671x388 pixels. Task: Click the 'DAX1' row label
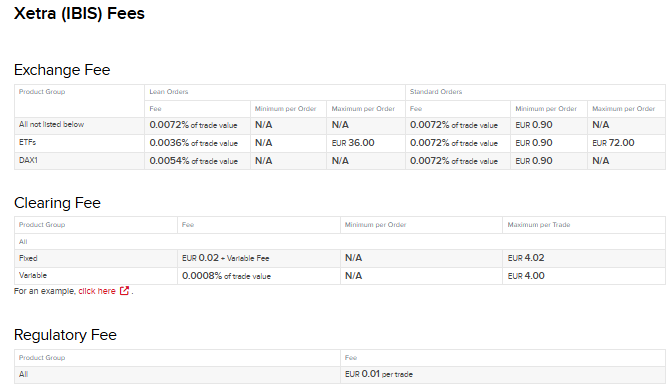click(x=28, y=160)
